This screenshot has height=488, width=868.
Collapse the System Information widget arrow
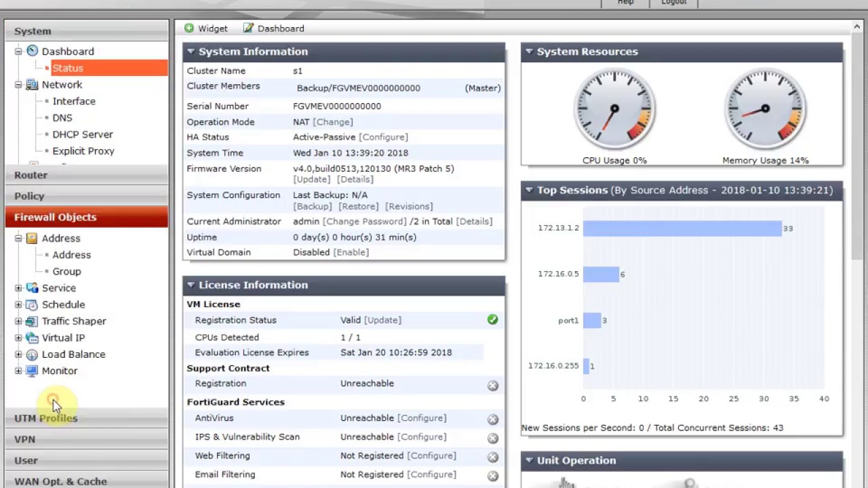click(x=191, y=52)
